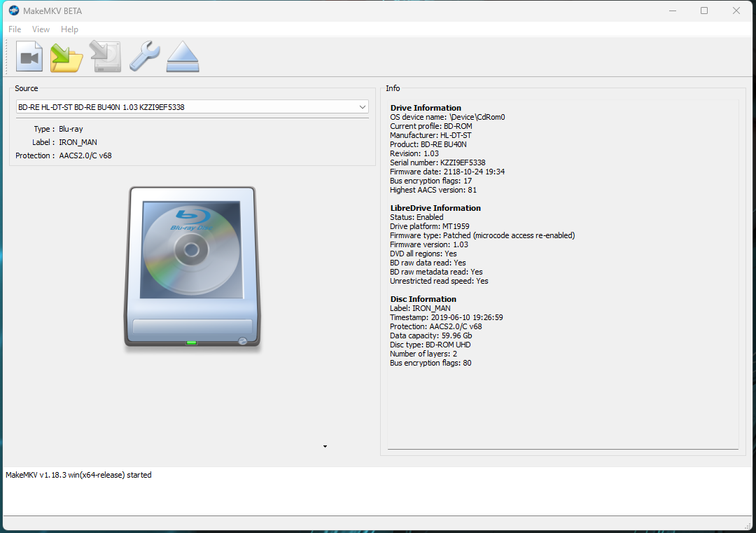Click the 'Type : Blu-ray' source text
This screenshot has width=756, height=533.
pyautogui.click(x=58, y=129)
